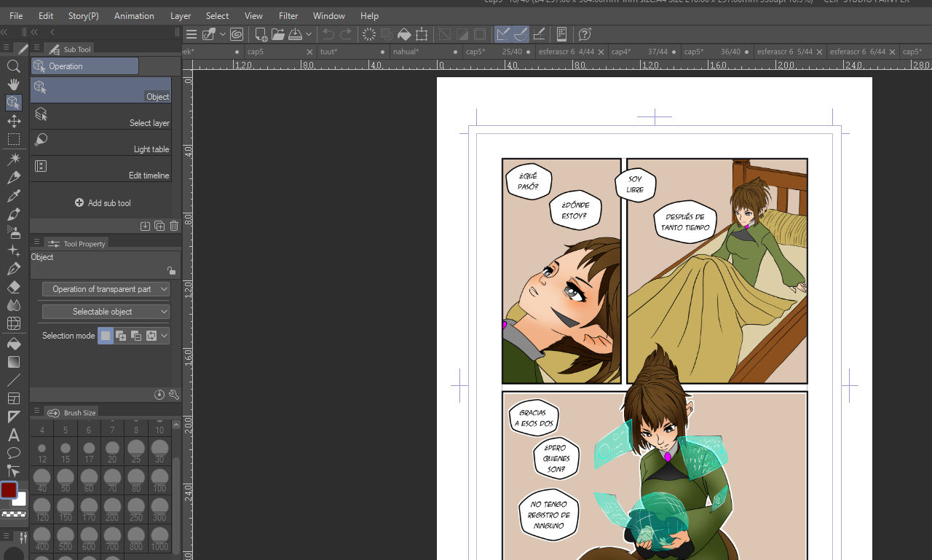Select the Operation tool in tool palette
Viewport: 932px width, 560px height.
(x=13, y=103)
